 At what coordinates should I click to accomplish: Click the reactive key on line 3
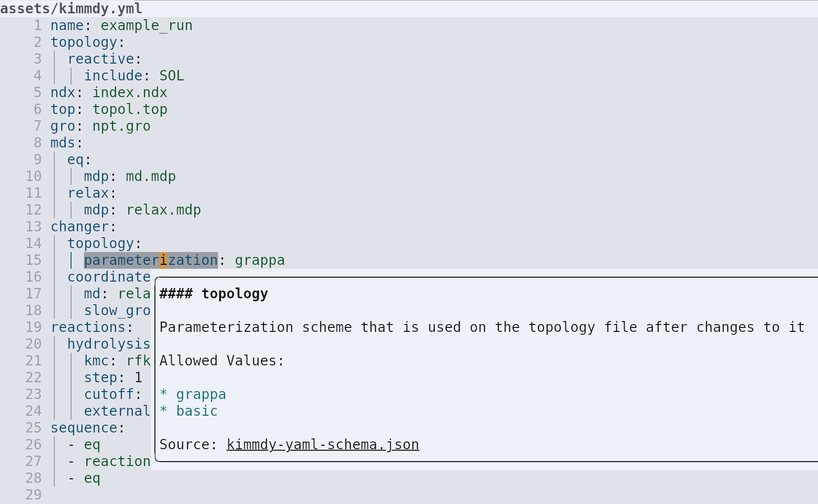point(101,59)
